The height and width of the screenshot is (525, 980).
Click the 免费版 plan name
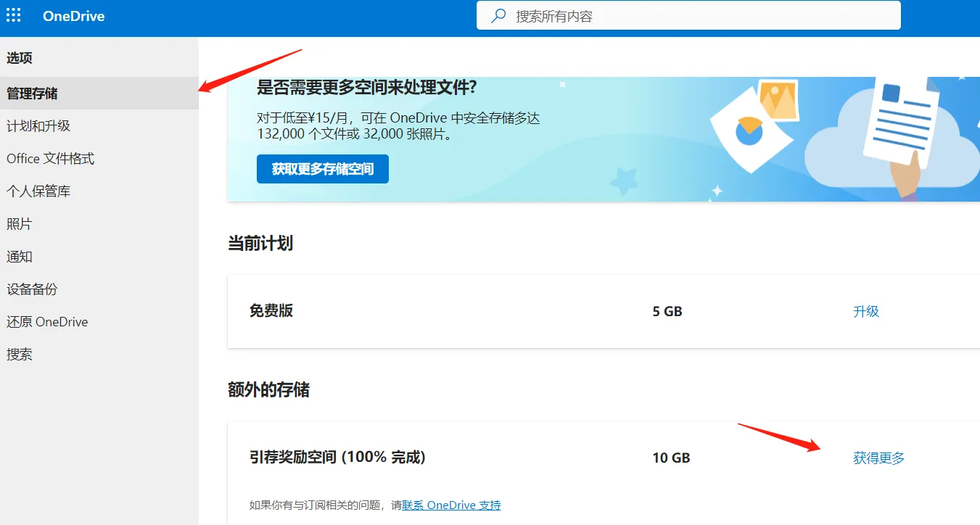coord(271,310)
